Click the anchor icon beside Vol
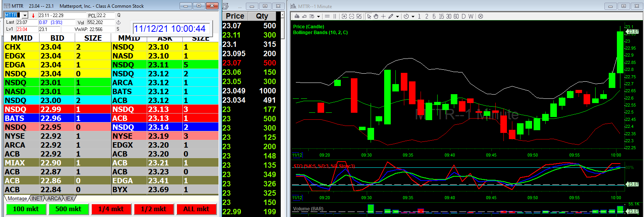Screen dimensions: 644x217 [118, 22]
